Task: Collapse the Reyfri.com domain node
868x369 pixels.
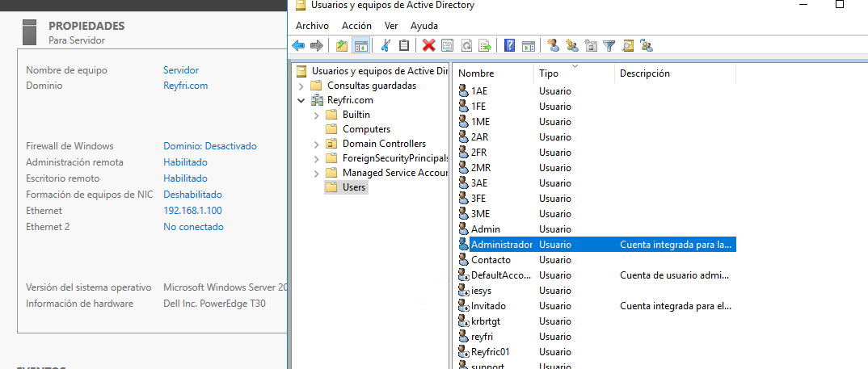Action: coord(301,101)
